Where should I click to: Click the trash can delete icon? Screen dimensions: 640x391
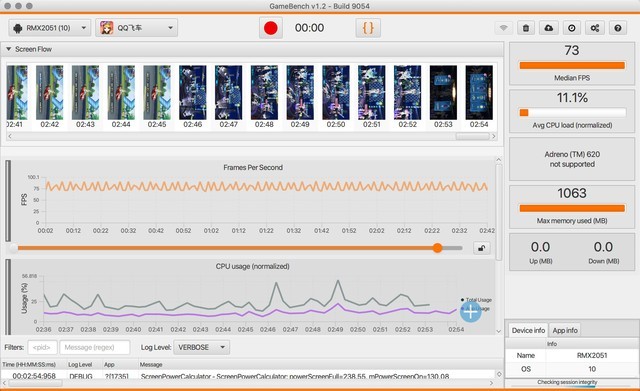click(x=526, y=28)
